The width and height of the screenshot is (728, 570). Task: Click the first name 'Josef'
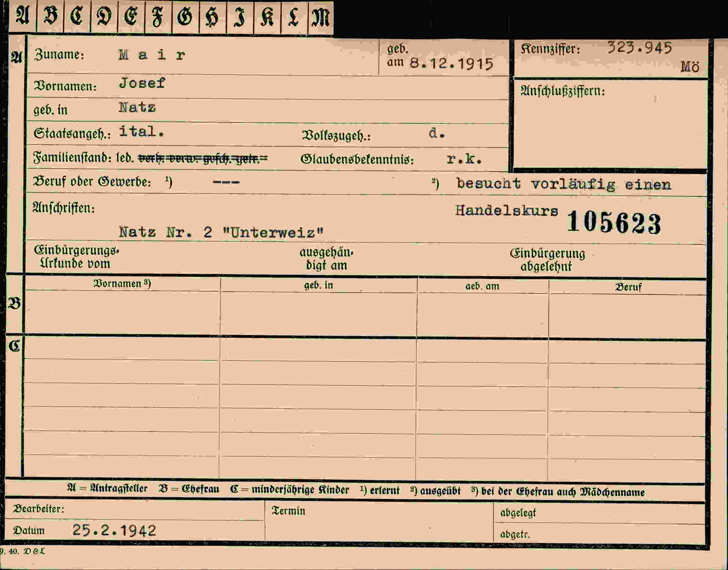tap(142, 83)
